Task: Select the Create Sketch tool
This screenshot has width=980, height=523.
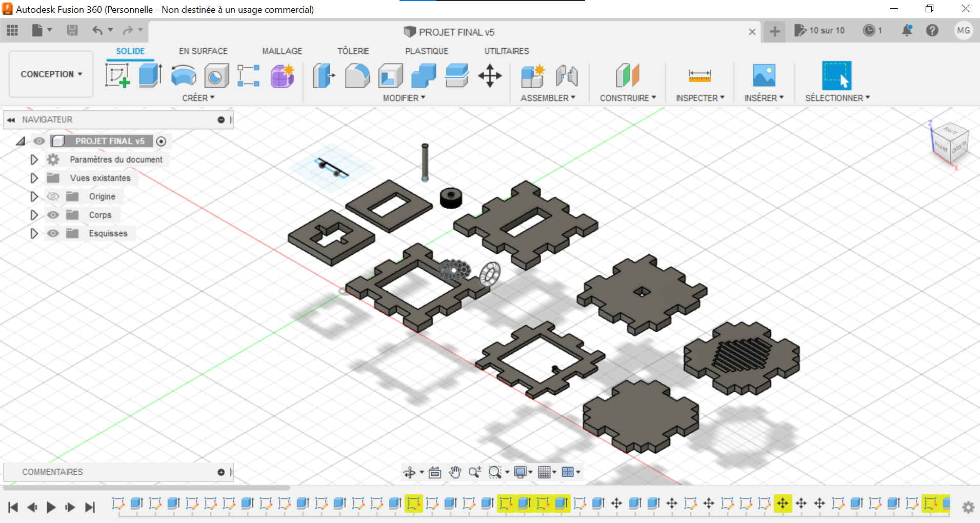Action: pos(117,75)
